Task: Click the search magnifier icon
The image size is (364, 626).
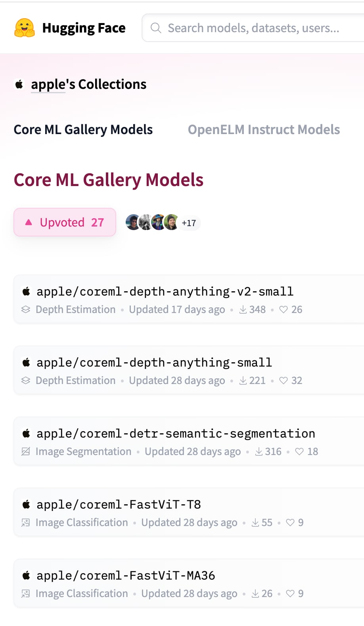Action: pyautogui.click(x=156, y=28)
